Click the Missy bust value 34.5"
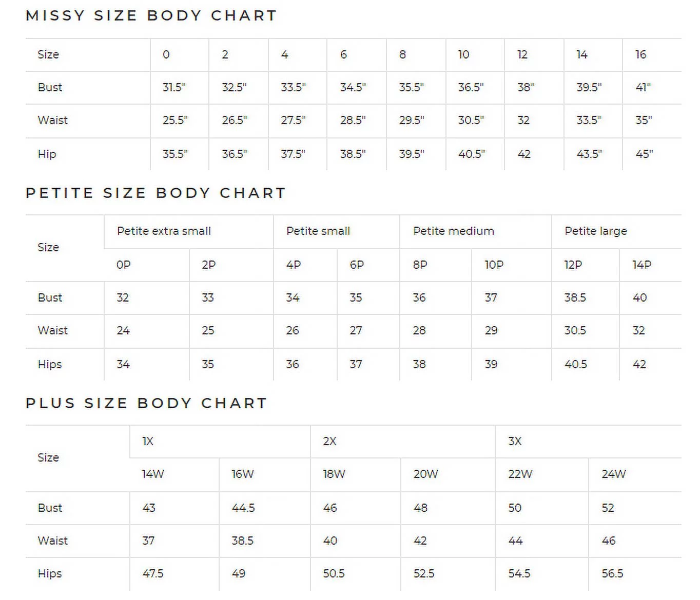700x600 pixels. (x=353, y=87)
